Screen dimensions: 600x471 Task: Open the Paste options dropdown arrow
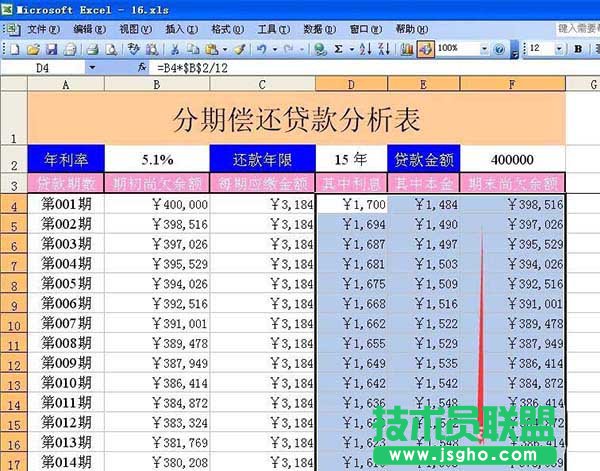pyautogui.click(x=225, y=49)
